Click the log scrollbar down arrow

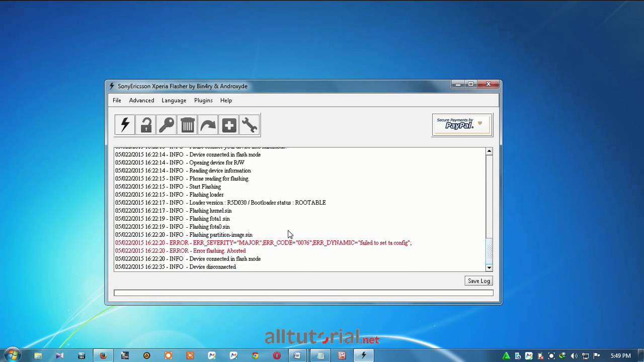click(x=489, y=268)
